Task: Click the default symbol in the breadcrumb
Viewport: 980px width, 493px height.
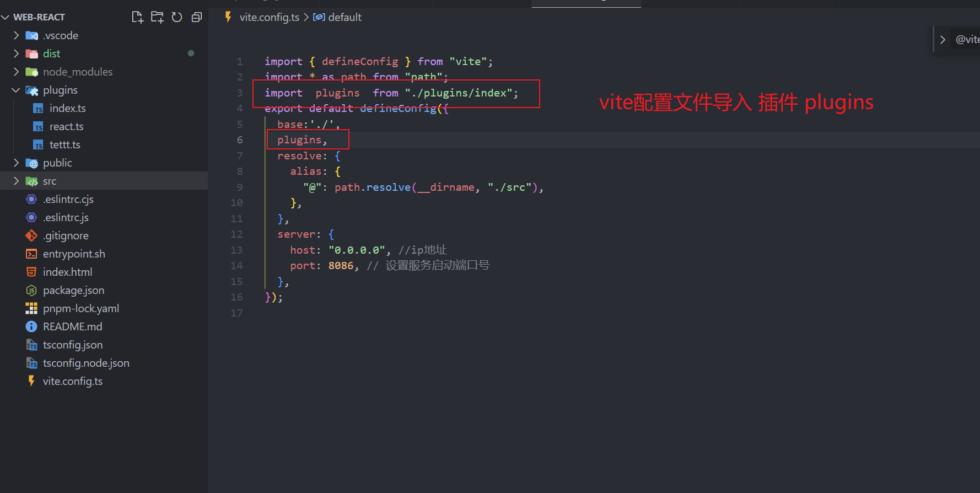Action: tap(344, 17)
